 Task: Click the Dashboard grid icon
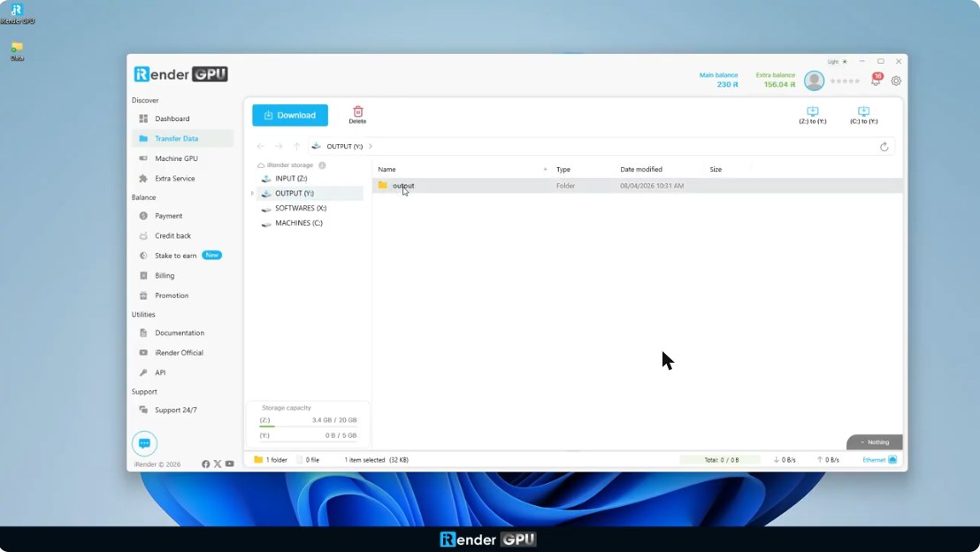pos(143,119)
